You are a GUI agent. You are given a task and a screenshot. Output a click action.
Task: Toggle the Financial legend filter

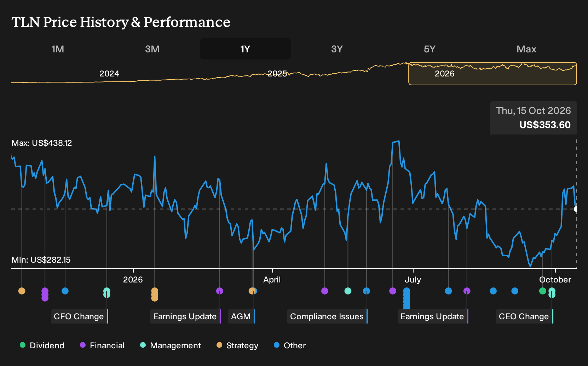[x=102, y=345]
